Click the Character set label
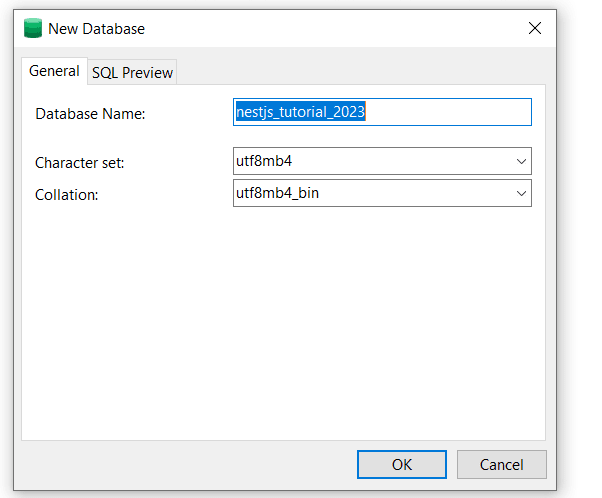The width and height of the screenshot is (602, 498). 79,162
